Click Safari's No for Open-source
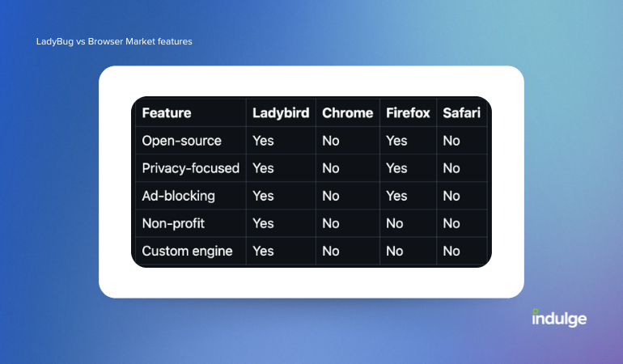623x364 pixels. (451, 141)
